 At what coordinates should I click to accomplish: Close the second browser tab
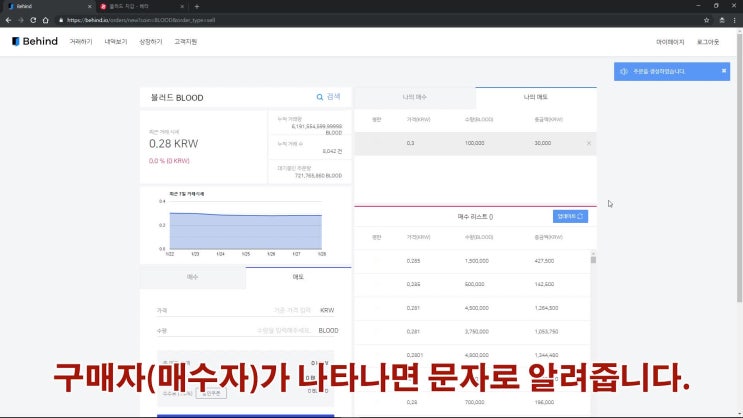(x=182, y=7)
